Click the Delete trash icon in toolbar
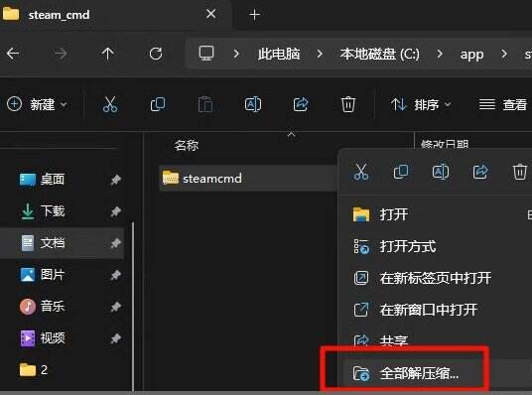Viewport: 532px width, 395px height. [x=348, y=104]
